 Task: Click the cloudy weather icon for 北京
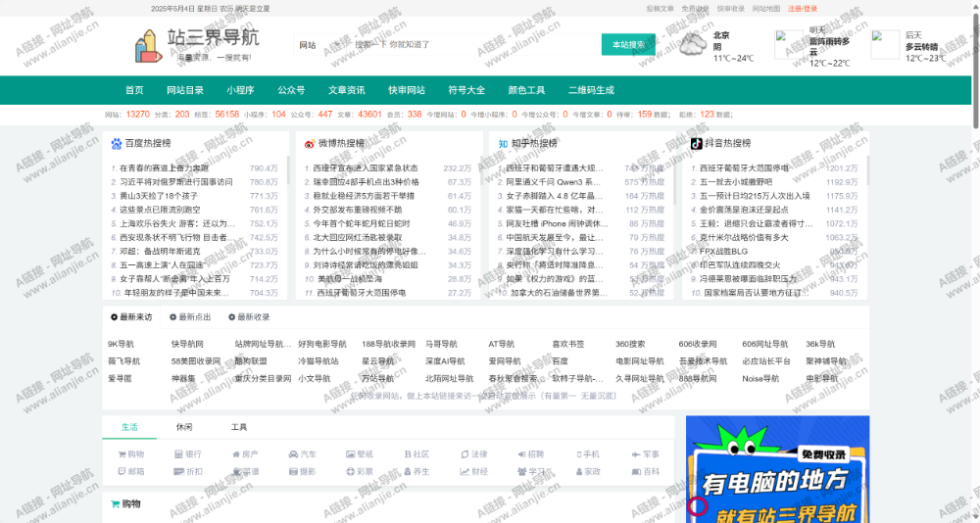pos(693,45)
